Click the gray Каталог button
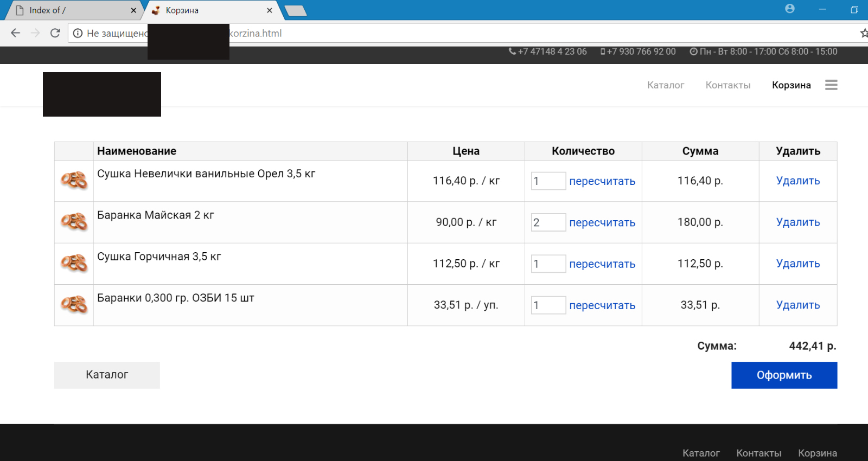868x461 pixels. coord(107,375)
